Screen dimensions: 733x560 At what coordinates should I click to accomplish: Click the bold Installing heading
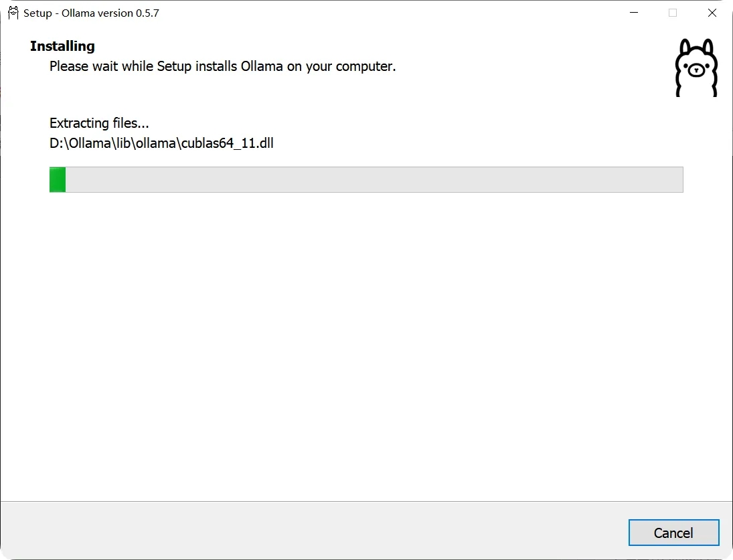coord(62,45)
